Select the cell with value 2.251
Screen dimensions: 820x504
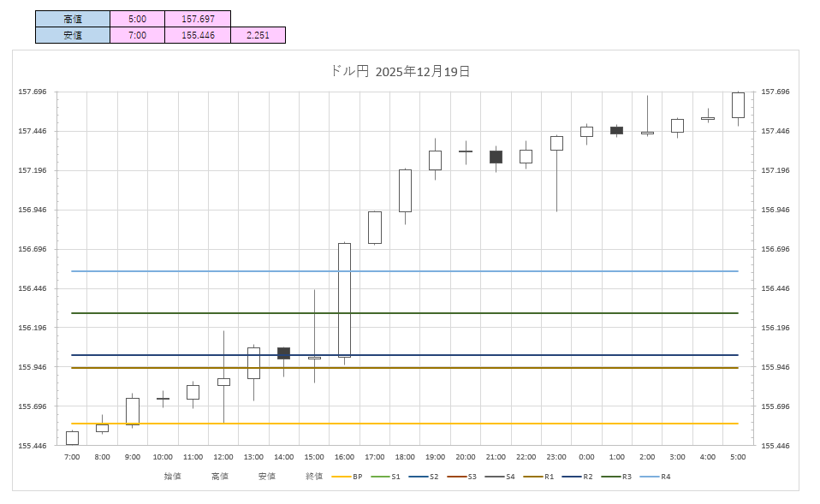click(258, 35)
